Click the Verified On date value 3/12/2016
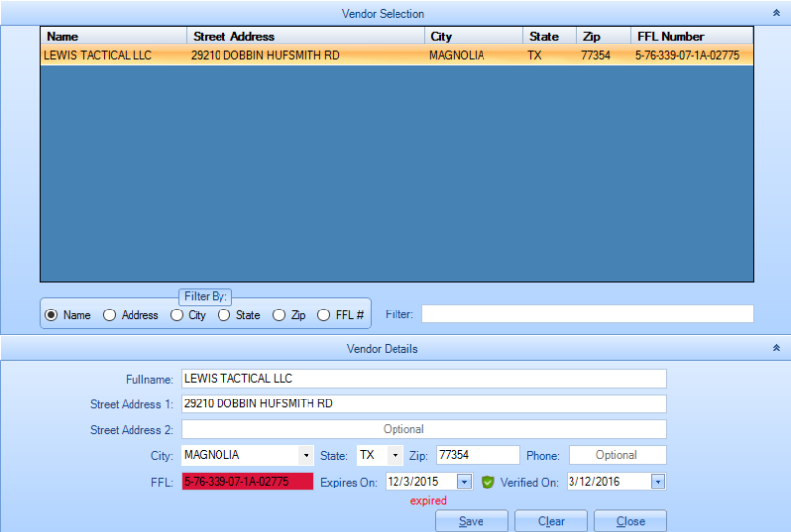791x532 pixels. [x=594, y=482]
